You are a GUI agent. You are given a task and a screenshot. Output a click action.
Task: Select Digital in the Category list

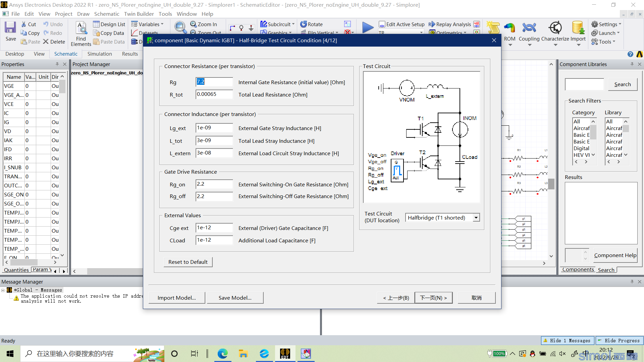(581, 148)
